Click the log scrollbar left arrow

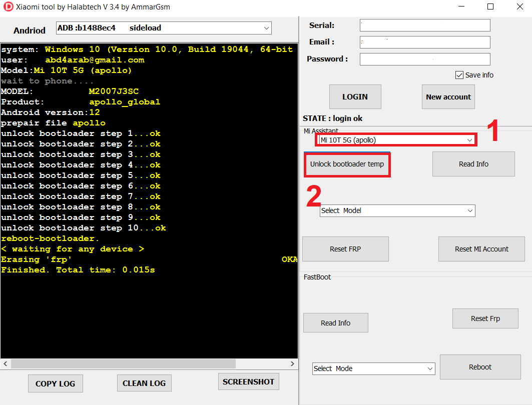click(x=6, y=363)
